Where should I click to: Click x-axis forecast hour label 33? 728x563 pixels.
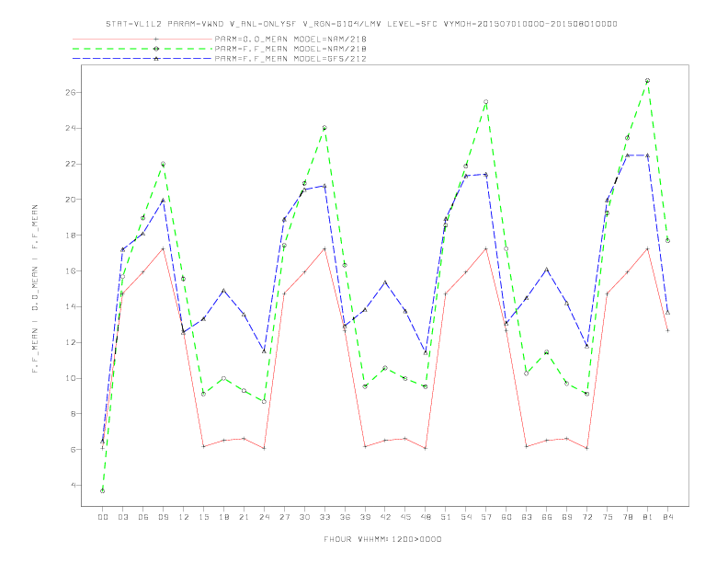[x=324, y=517]
